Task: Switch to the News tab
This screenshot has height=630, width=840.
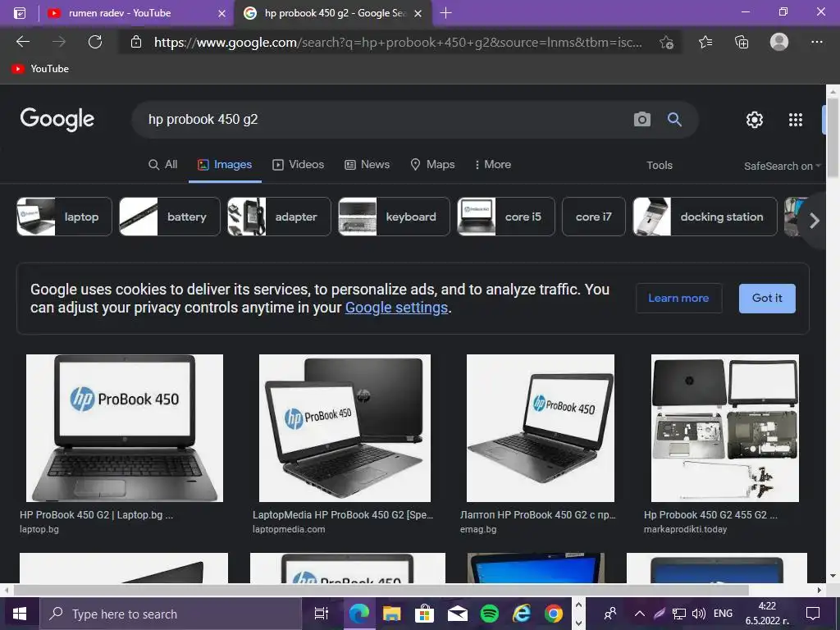Action: 367,164
